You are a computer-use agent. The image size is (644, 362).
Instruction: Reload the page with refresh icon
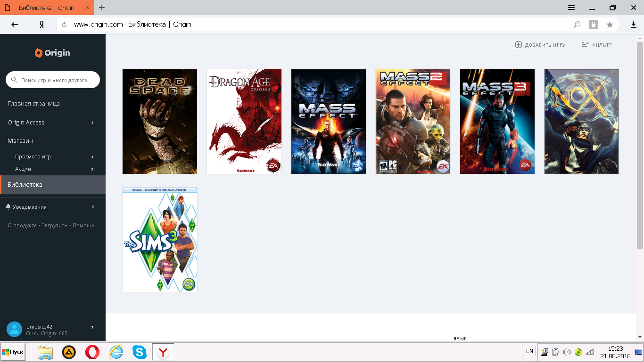64,25
